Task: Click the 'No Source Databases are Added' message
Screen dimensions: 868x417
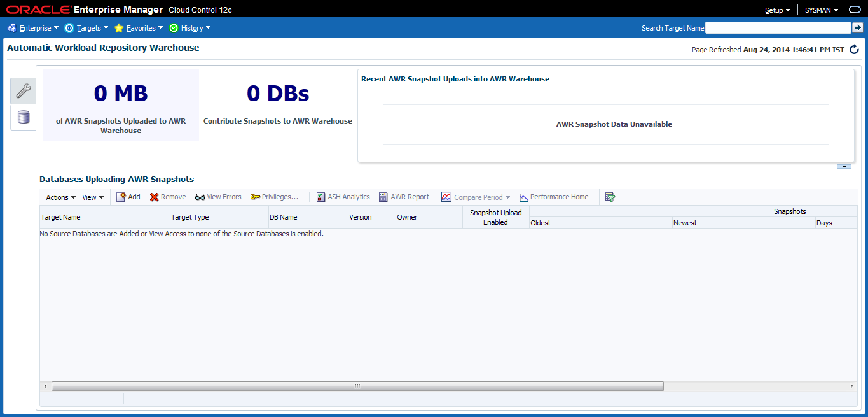Action: [x=182, y=234]
